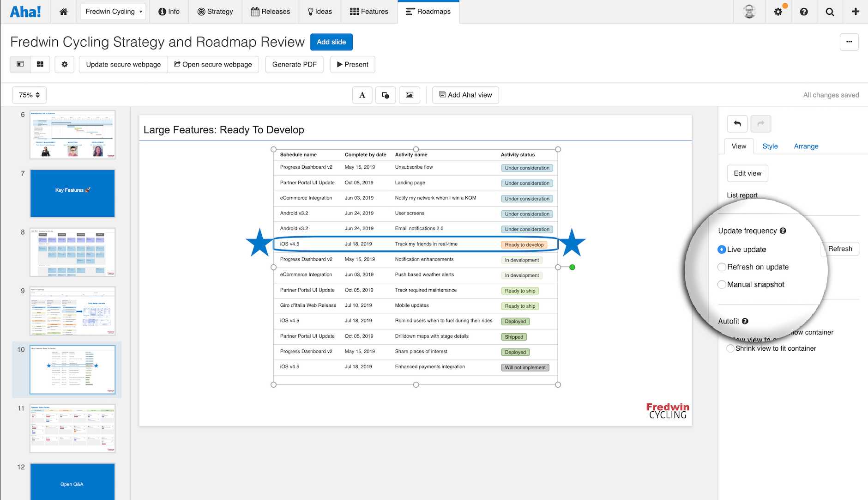Click the home icon in top navigation
This screenshot has width=868, height=500.
click(64, 12)
